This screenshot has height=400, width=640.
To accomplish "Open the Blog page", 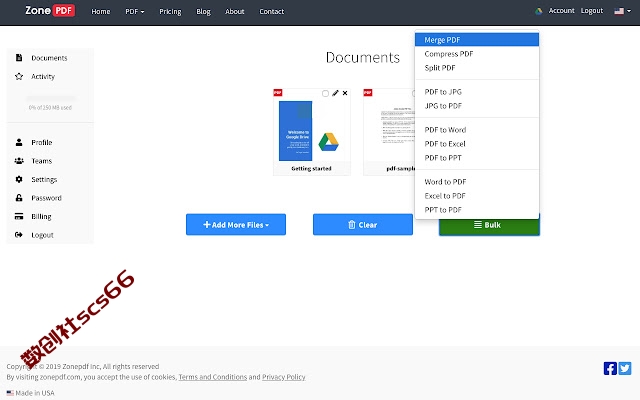I will 203,11.
